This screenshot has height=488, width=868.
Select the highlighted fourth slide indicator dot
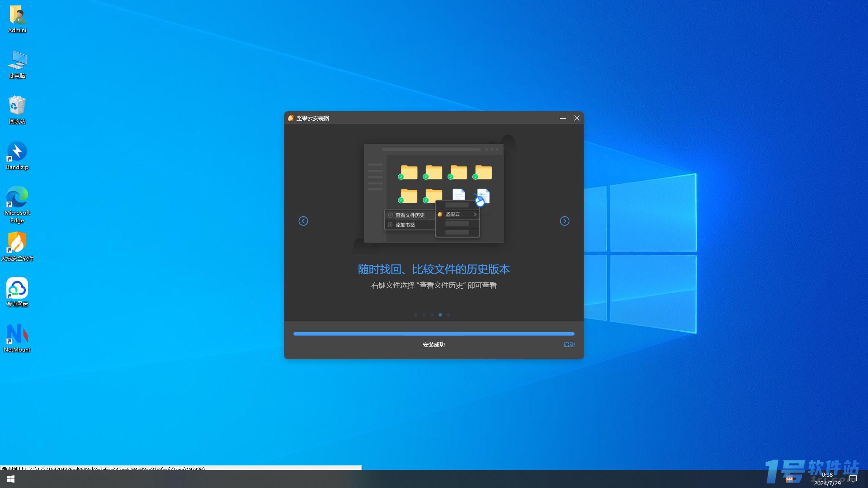tap(440, 315)
